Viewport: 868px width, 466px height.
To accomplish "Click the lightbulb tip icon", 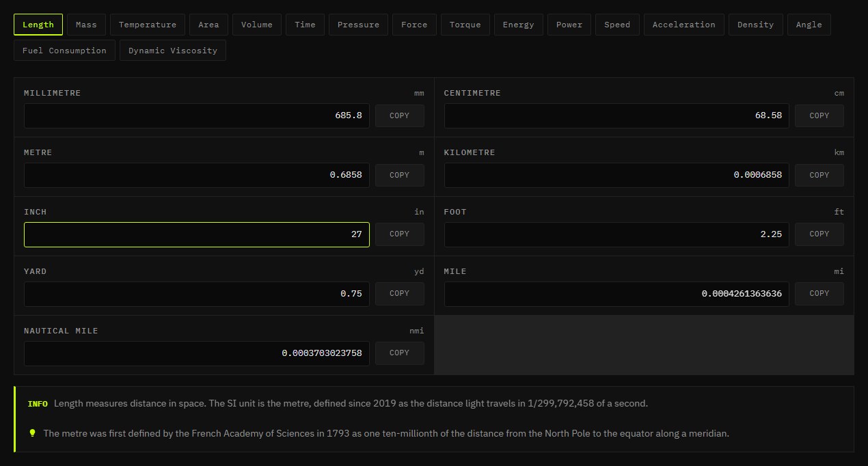I will tap(32, 433).
